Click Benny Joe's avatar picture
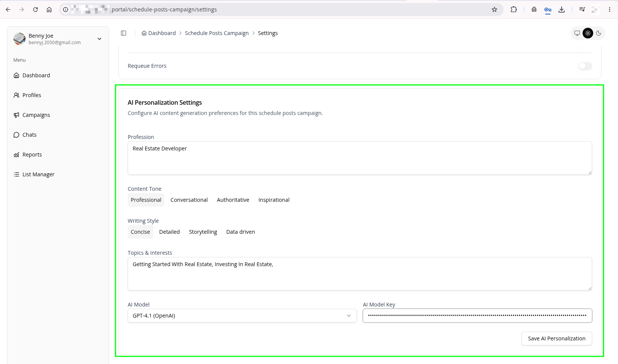618x364 pixels. coord(19,39)
